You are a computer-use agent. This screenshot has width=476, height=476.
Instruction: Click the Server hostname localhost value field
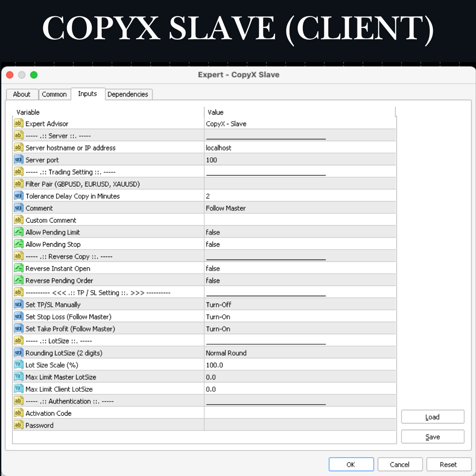coord(300,148)
